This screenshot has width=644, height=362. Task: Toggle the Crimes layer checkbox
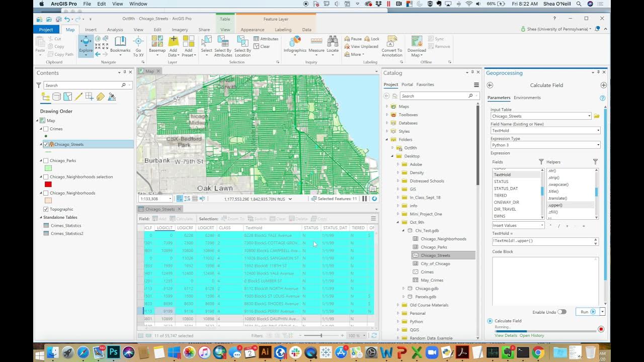46,129
